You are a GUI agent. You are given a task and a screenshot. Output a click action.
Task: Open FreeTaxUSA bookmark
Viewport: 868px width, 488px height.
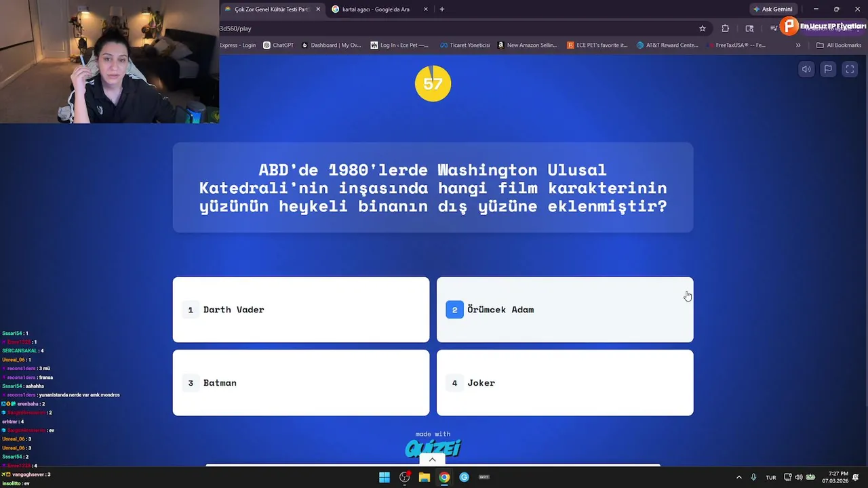735,45
